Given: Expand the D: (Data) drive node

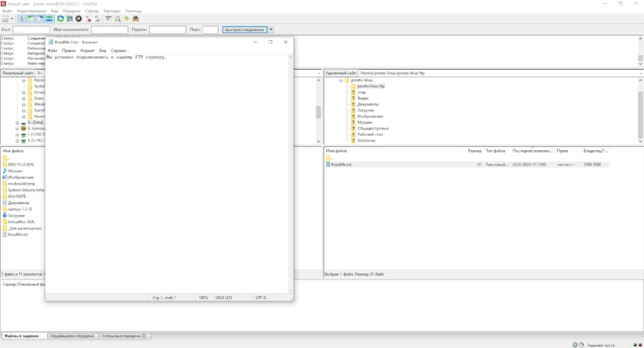Looking at the screenshot, I should (x=17, y=122).
